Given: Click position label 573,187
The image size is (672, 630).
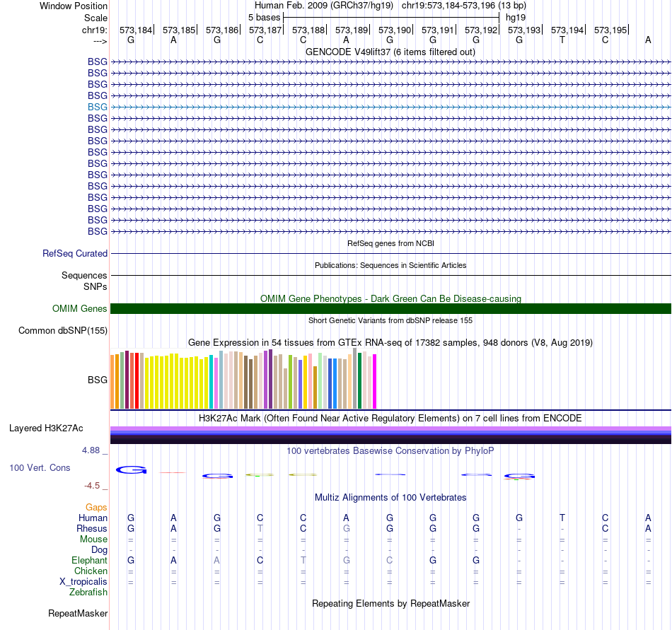Looking at the screenshot, I should click(265, 30).
